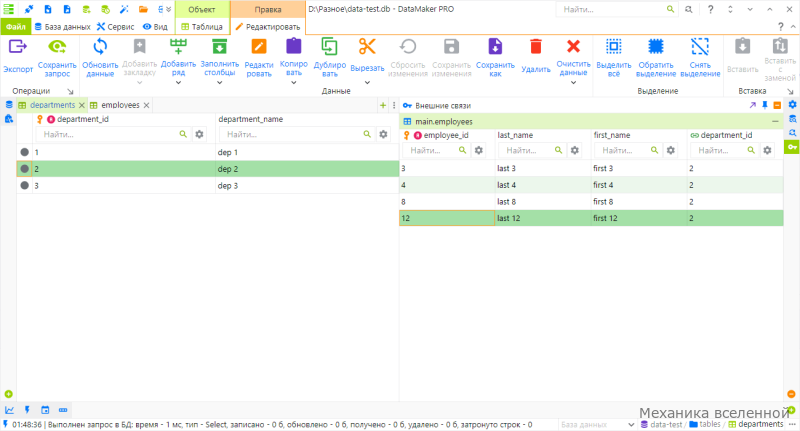Click the orange open folder icon
800x431 pixels.
tap(143, 9)
